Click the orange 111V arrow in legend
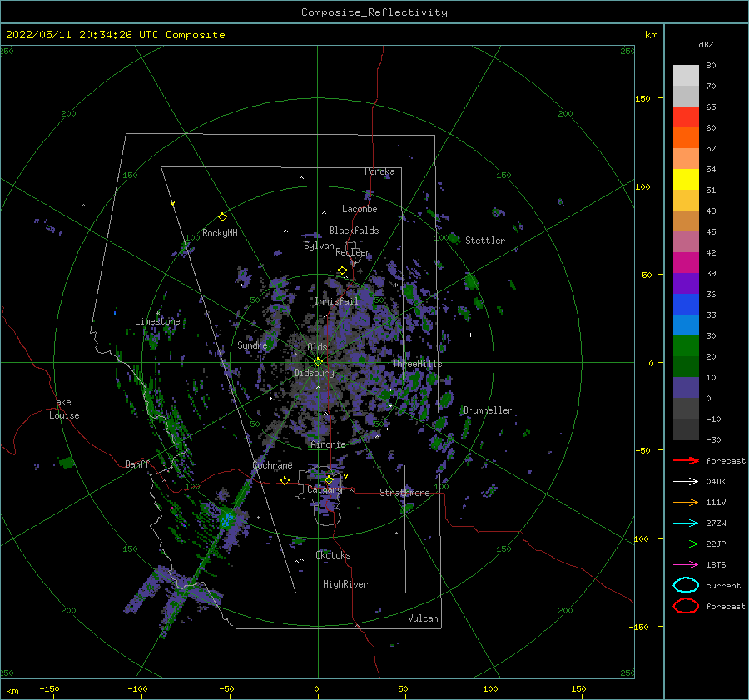The image size is (749, 700). click(686, 502)
